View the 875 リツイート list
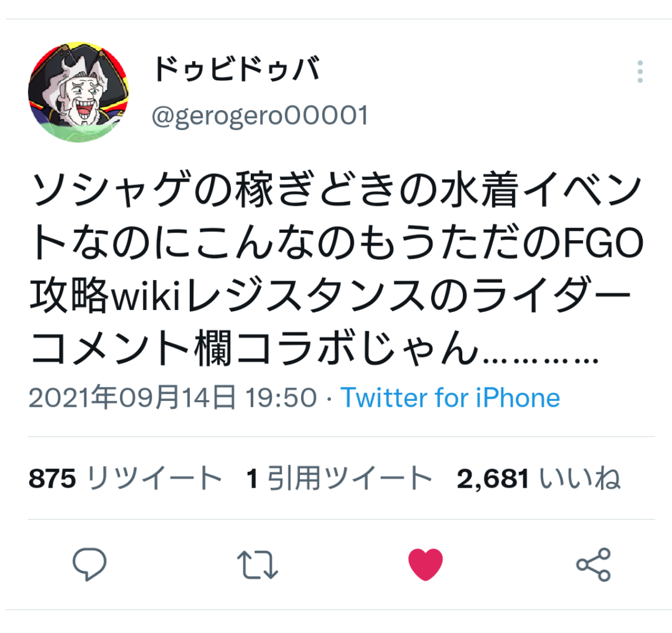The image size is (672, 633). click(x=125, y=478)
